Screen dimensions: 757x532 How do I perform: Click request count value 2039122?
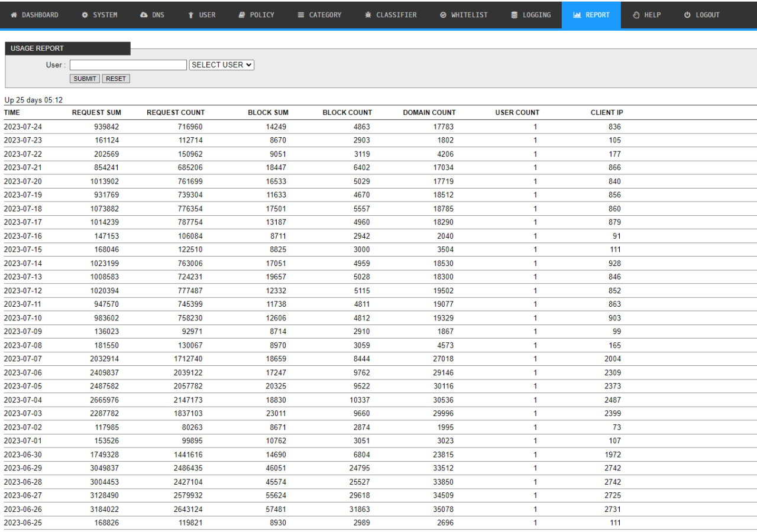click(188, 372)
